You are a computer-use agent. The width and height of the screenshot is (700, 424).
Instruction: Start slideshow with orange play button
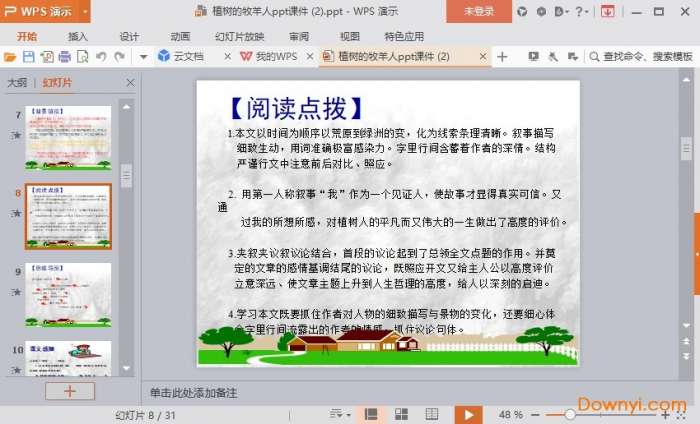click(468, 415)
